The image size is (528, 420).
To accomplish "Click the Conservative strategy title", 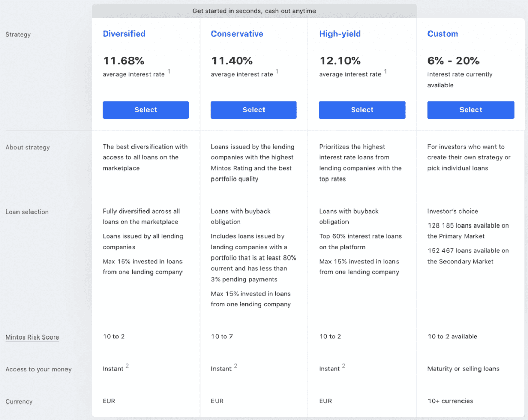I will 237,34.
